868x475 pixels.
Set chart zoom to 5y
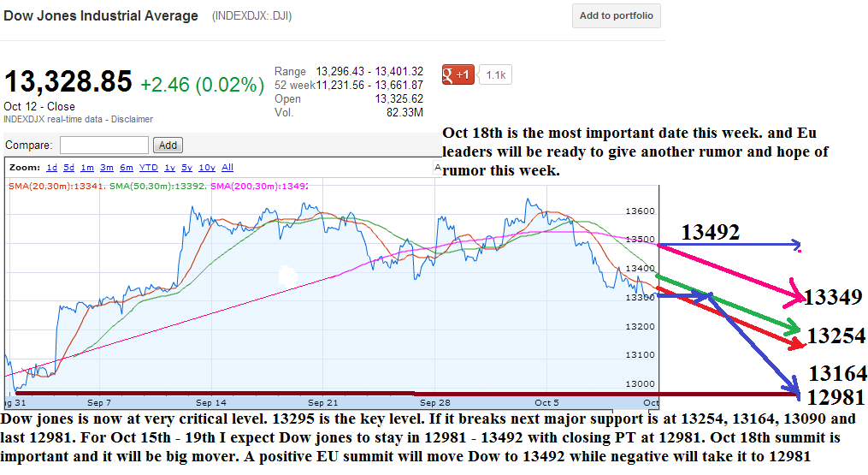[x=186, y=168]
